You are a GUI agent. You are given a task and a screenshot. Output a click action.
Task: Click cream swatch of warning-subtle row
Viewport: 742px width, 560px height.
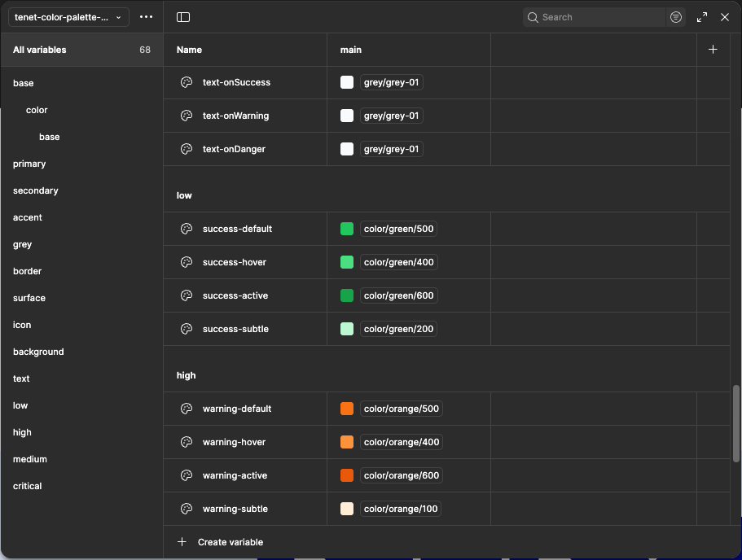tap(347, 509)
